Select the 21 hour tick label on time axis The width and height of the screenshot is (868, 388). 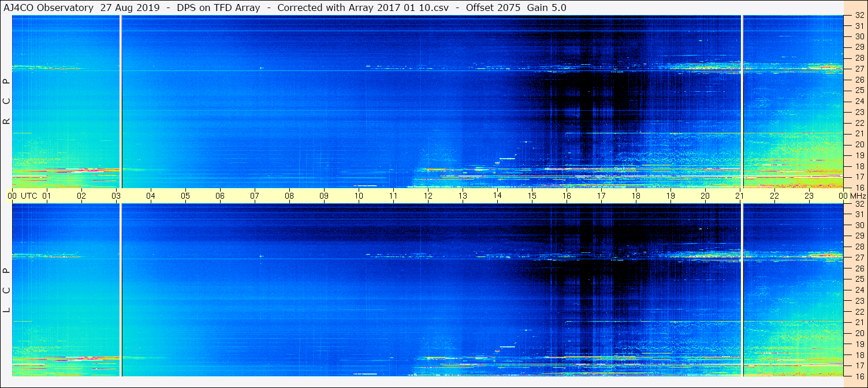(x=740, y=196)
